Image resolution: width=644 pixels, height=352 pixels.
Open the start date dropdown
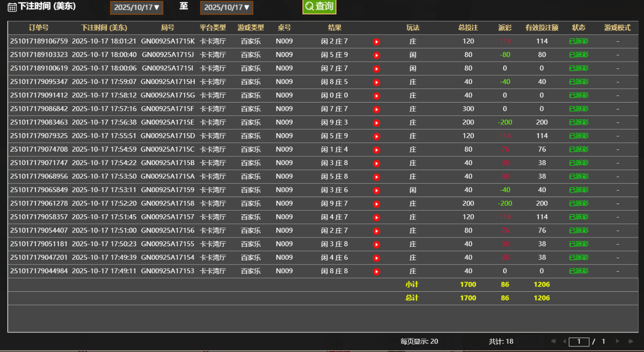click(x=136, y=7)
